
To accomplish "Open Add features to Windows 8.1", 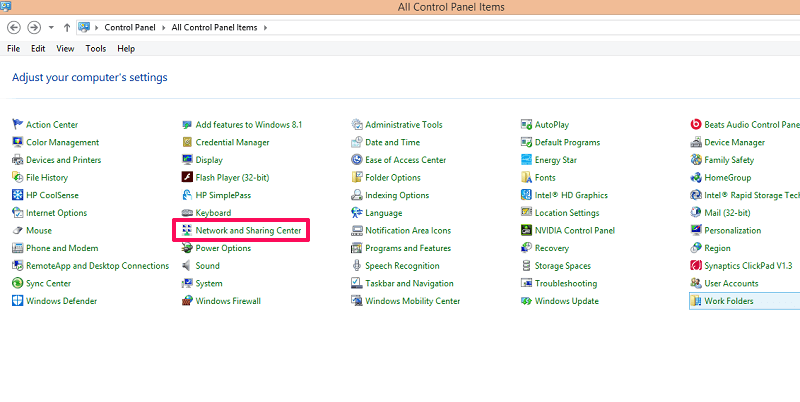I will click(248, 124).
